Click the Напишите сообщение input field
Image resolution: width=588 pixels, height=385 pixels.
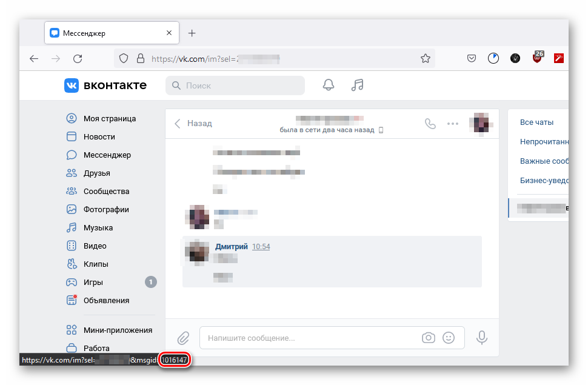[332, 338]
